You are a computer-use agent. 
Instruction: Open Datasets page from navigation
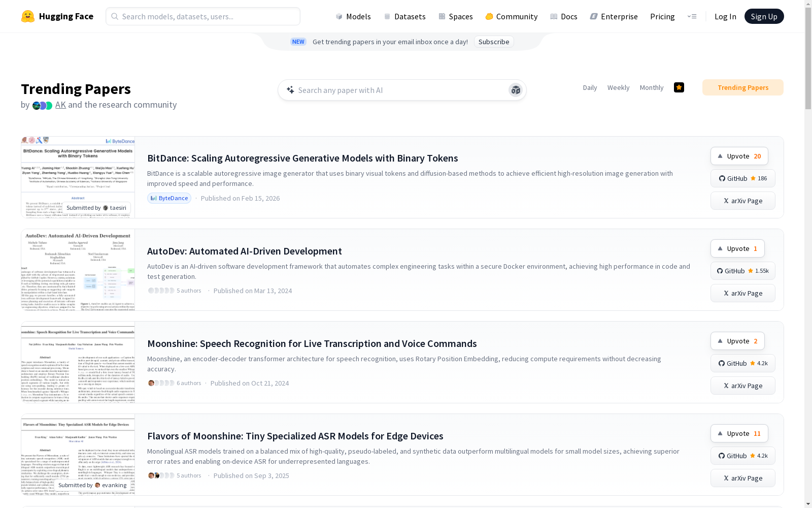[x=404, y=16]
